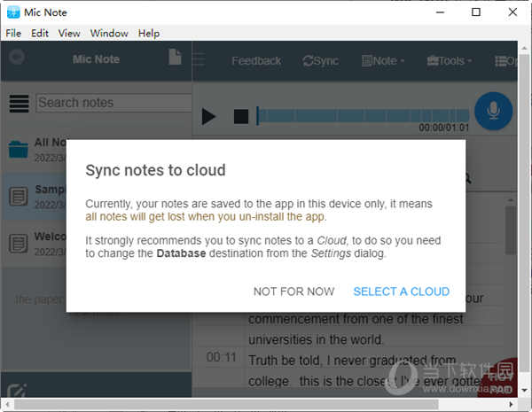Dismiss dialog with NOT FOR NOW

(x=293, y=292)
